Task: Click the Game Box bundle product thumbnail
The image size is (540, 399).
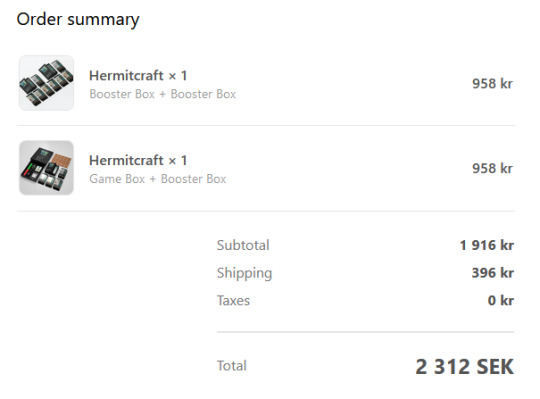Action: [x=46, y=168]
